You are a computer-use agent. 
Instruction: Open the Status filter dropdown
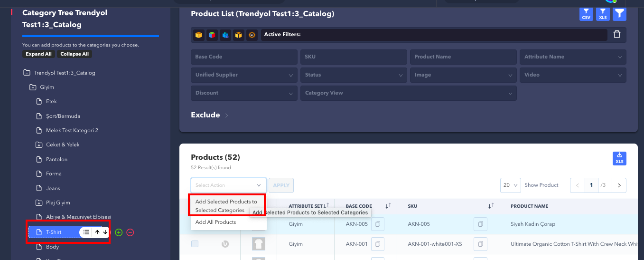(x=354, y=75)
